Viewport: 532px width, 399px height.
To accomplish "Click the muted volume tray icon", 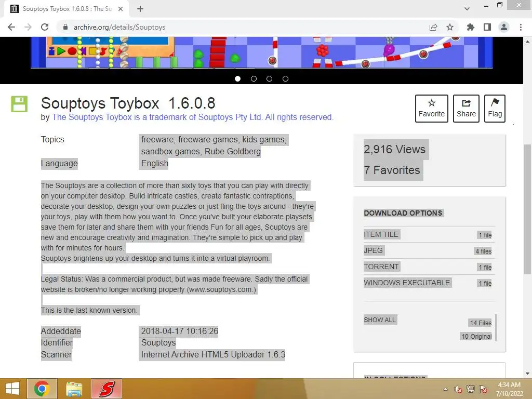I will [x=458, y=389].
